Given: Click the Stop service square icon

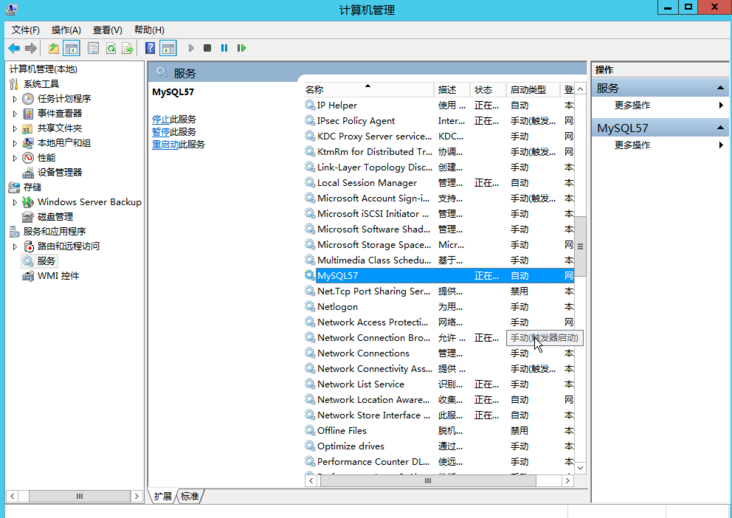Looking at the screenshot, I should click(x=207, y=48).
